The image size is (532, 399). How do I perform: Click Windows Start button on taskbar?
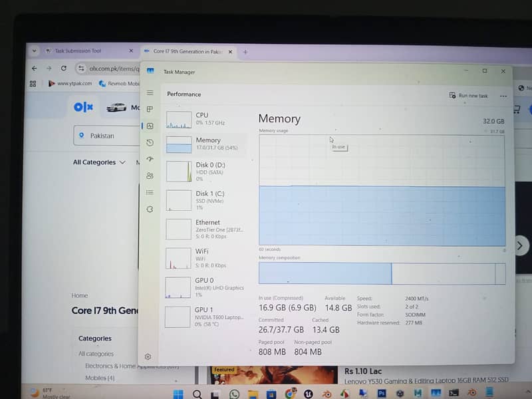(178, 394)
